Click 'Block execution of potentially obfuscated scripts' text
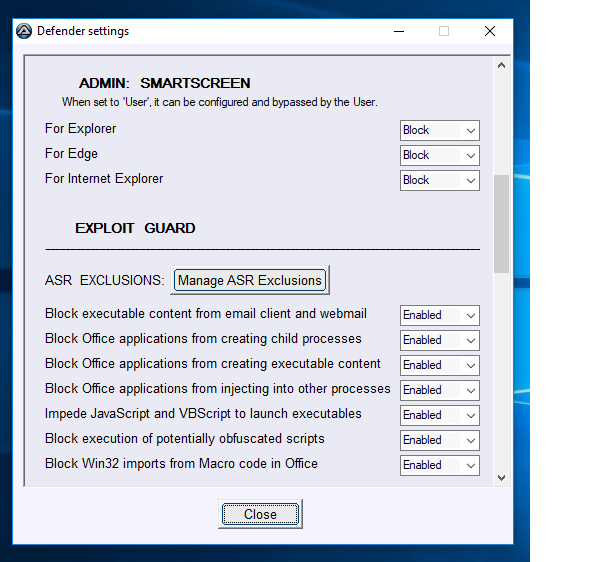614x562 pixels. pos(185,439)
